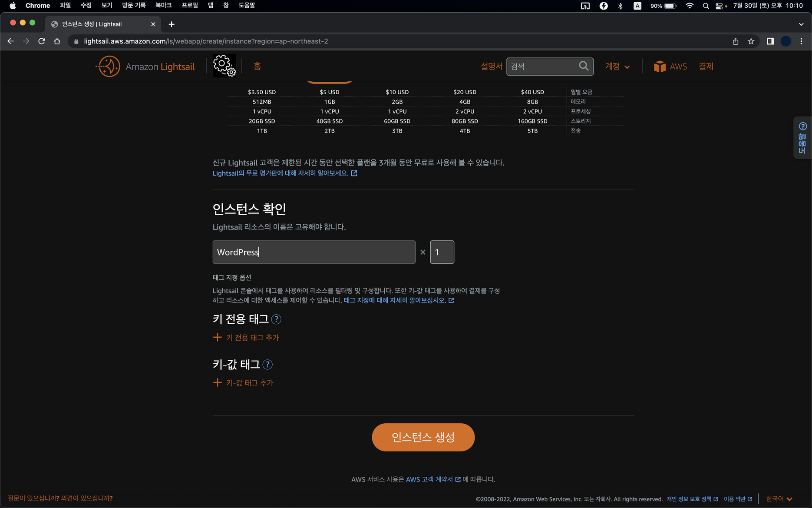Open Chrome three-dot menu

[802, 41]
